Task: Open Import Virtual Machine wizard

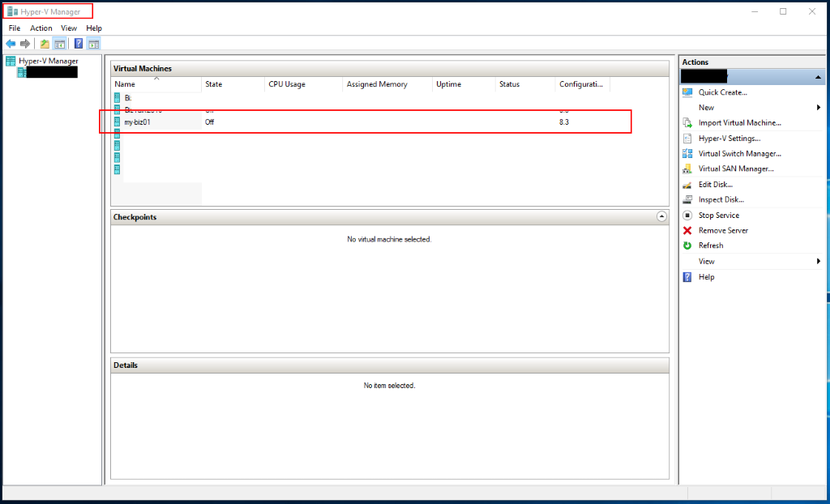Action: coord(739,123)
